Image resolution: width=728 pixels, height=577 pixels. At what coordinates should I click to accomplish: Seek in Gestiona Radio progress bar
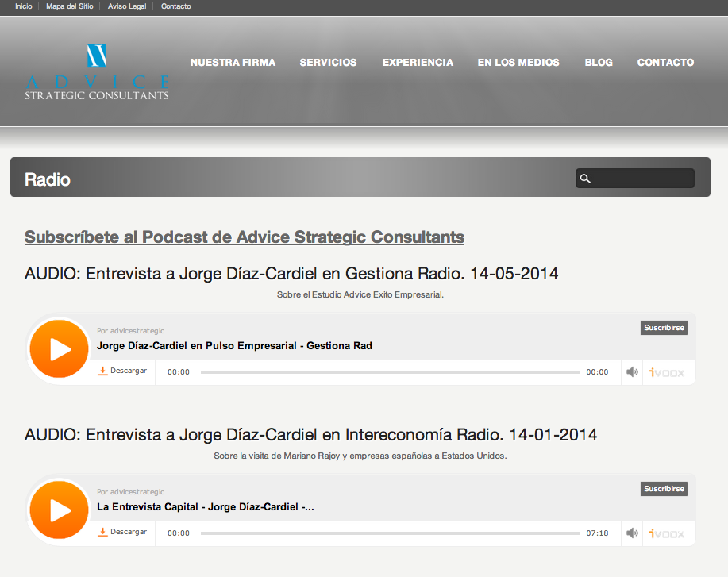coord(391,371)
